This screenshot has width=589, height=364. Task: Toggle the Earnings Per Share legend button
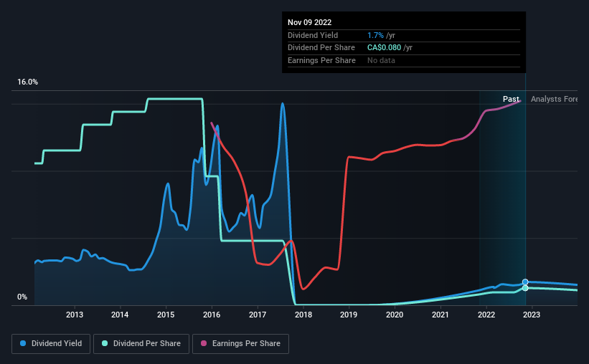[240, 343]
